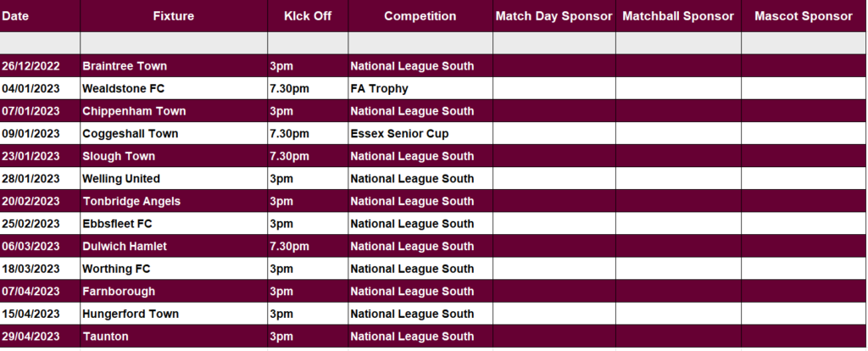
Task: Click the Hungerford Town fixture cell
Action: 174,314
